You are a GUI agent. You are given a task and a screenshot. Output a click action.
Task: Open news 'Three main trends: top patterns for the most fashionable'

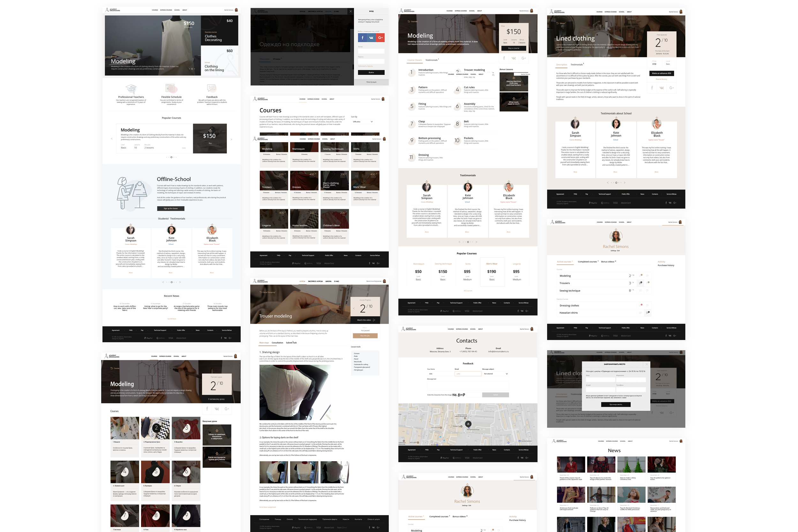coord(217,308)
